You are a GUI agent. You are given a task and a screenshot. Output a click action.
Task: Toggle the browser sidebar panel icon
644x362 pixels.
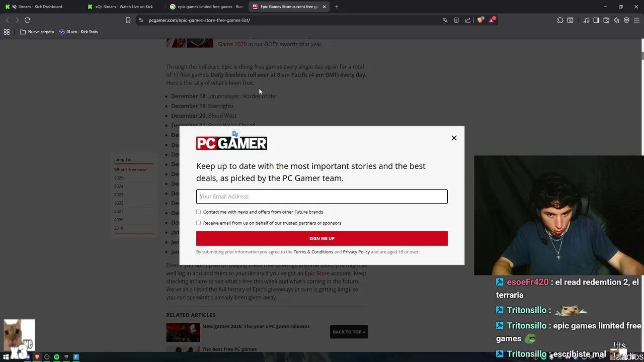596,20
